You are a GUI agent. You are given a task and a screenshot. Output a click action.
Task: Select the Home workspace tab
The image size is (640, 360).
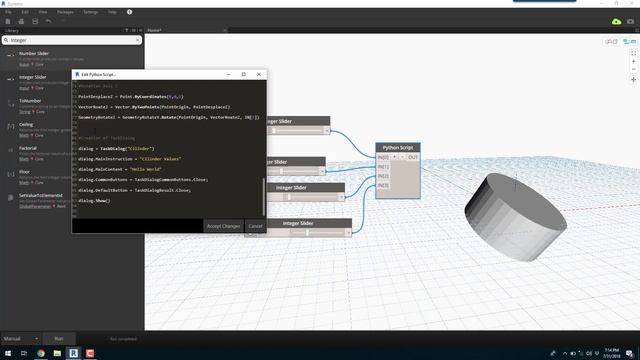(x=155, y=30)
